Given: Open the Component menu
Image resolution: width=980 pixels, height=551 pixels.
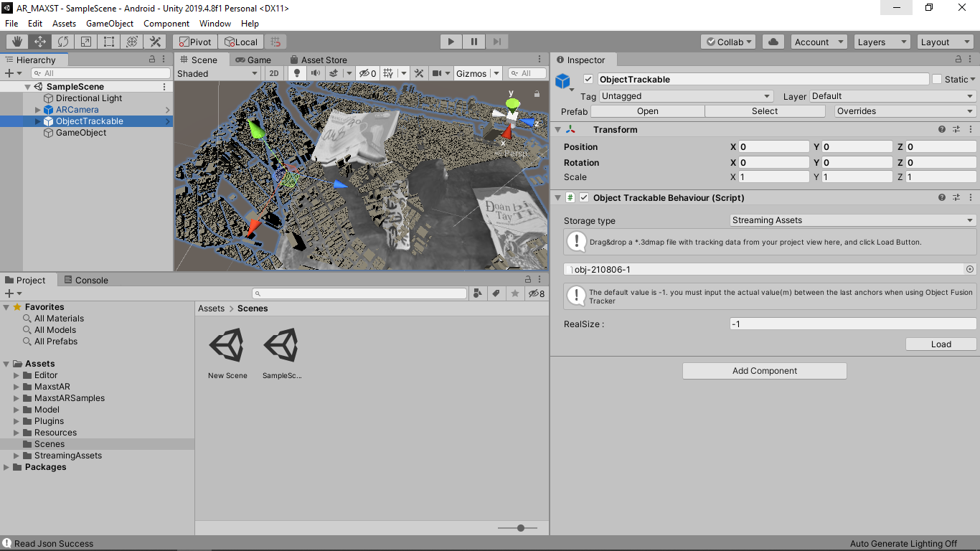Looking at the screenshot, I should pyautogui.click(x=166, y=24).
